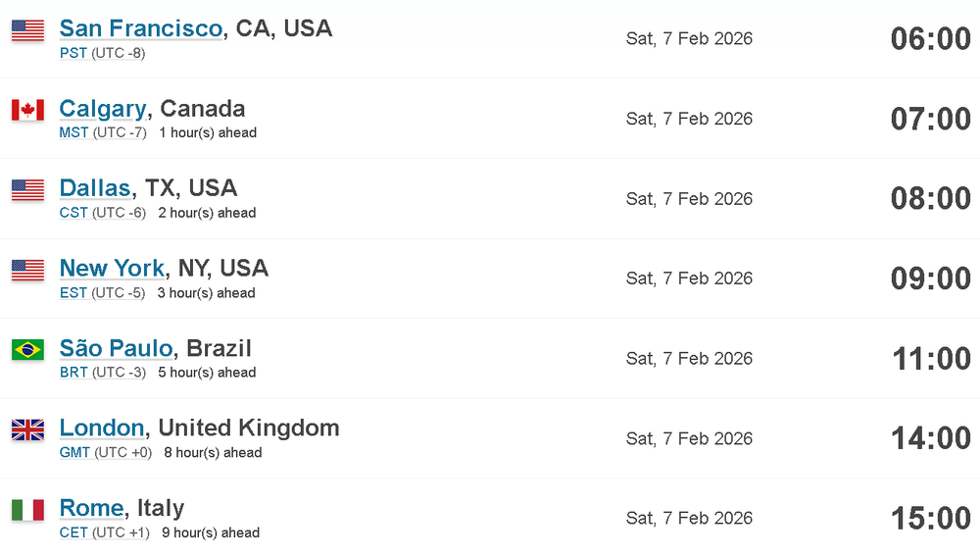
Task: Click the GMT time zone link
Action: (x=75, y=453)
